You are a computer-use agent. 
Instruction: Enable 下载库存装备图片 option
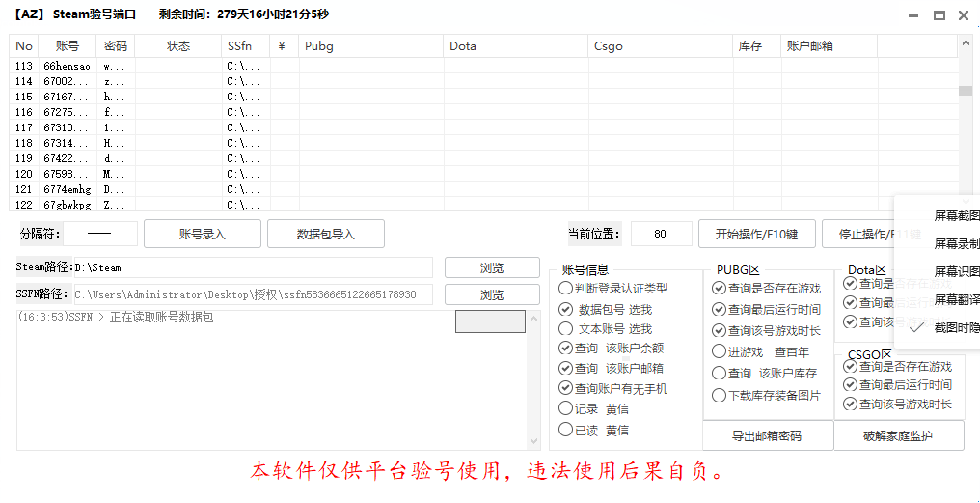[x=766, y=395]
